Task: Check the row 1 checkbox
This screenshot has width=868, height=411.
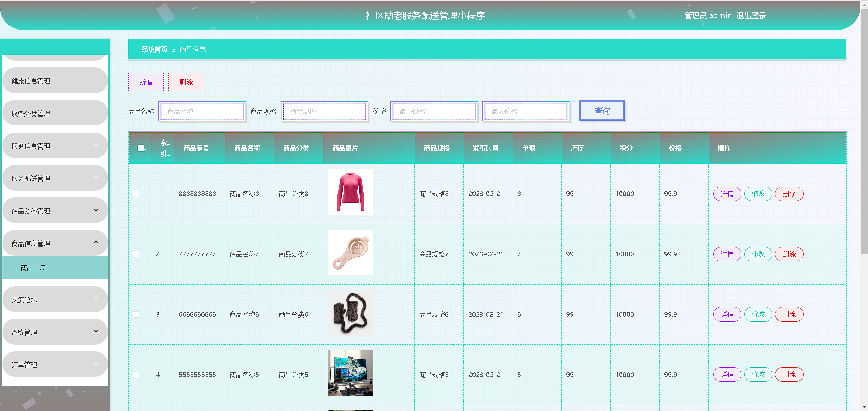Action: click(x=136, y=194)
